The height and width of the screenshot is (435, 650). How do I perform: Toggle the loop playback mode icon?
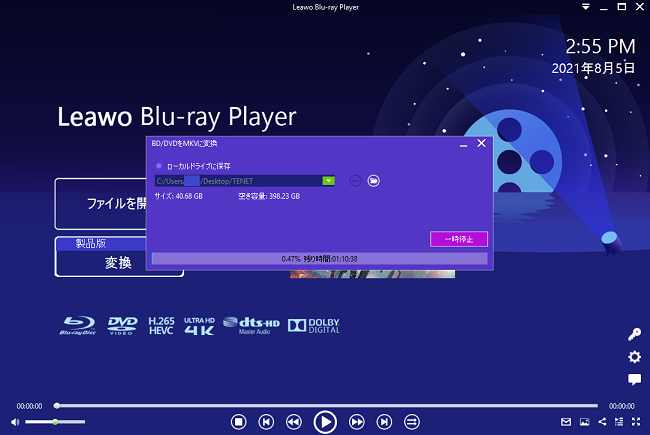point(412,422)
